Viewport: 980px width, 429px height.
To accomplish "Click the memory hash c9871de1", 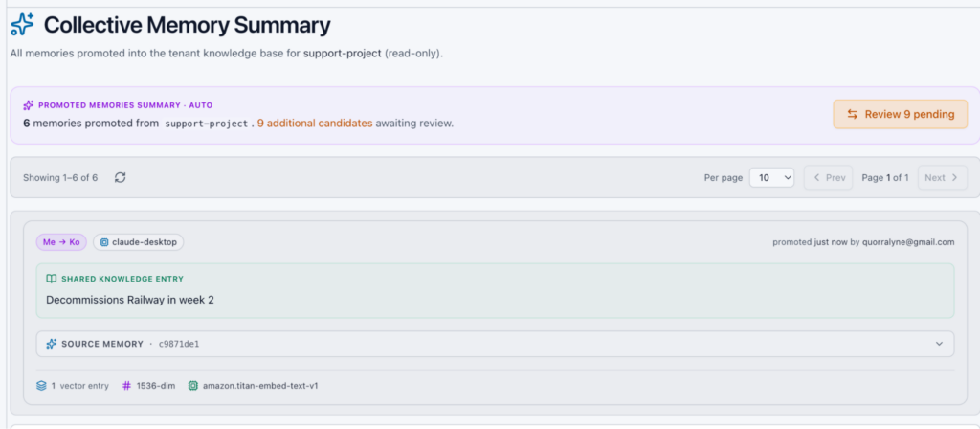I will (x=179, y=344).
